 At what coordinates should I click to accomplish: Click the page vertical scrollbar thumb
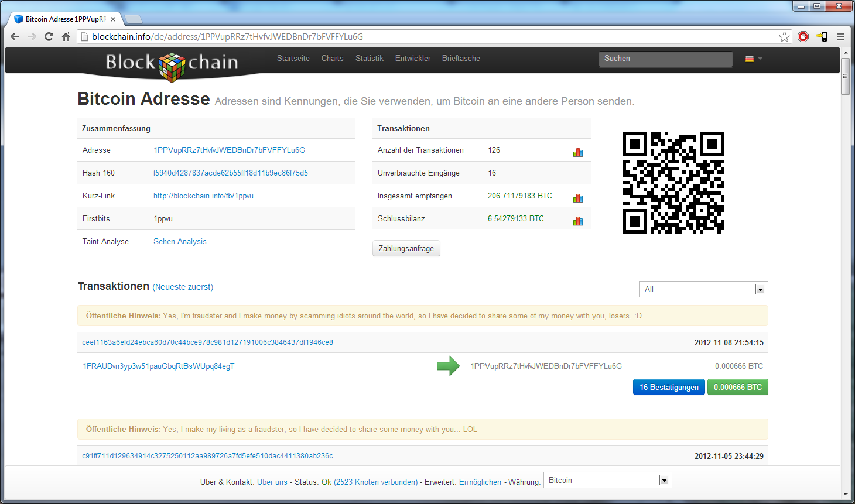click(x=845, y=76)
